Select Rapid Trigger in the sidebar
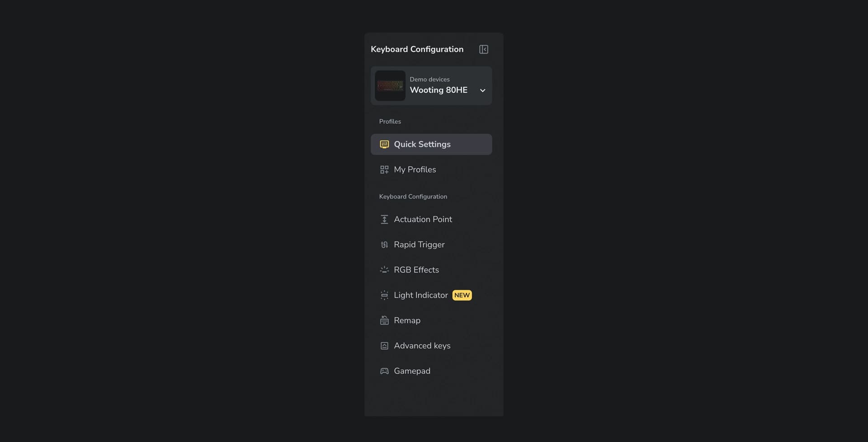Screen dimensions: 868x442 419,245
